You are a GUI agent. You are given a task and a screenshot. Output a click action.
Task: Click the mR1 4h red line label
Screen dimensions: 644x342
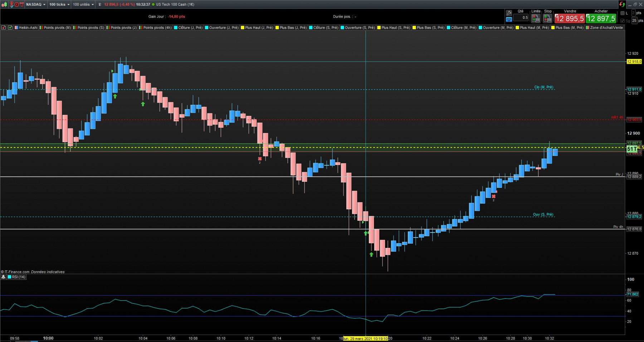617,117
